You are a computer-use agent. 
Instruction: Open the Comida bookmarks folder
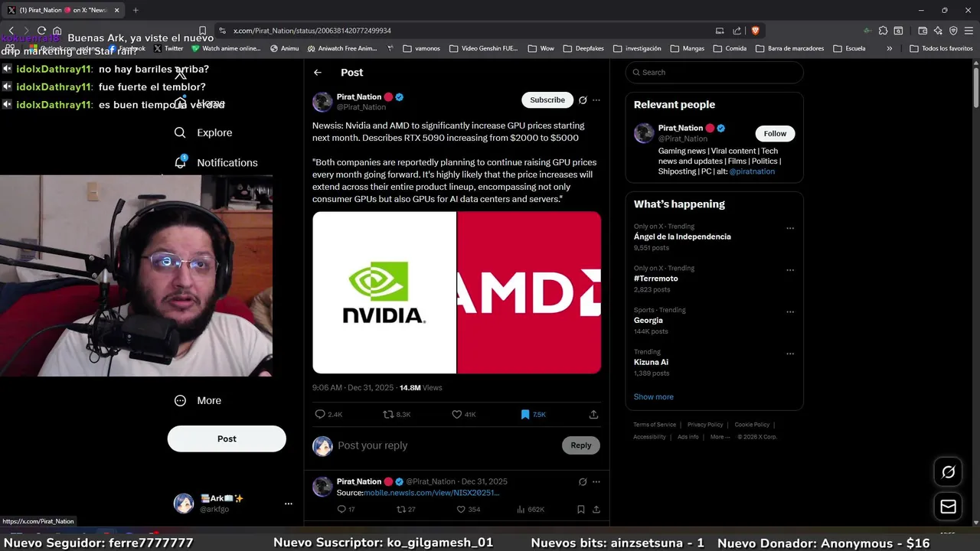coord(729,48)
